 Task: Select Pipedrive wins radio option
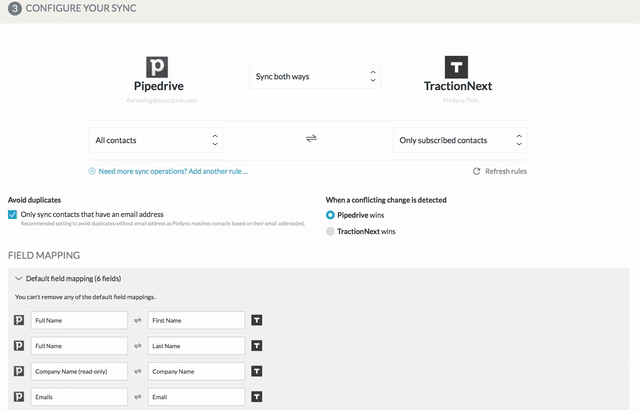tap(330, 215)
